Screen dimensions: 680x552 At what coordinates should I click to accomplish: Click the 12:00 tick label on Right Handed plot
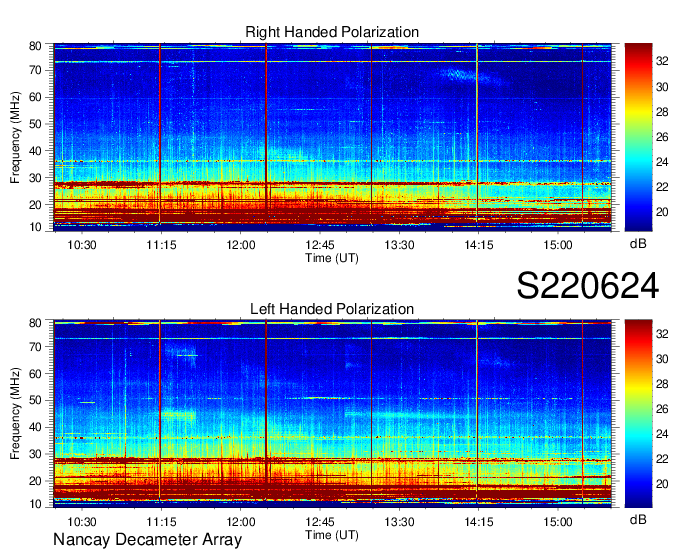click(x=241, y=245)
